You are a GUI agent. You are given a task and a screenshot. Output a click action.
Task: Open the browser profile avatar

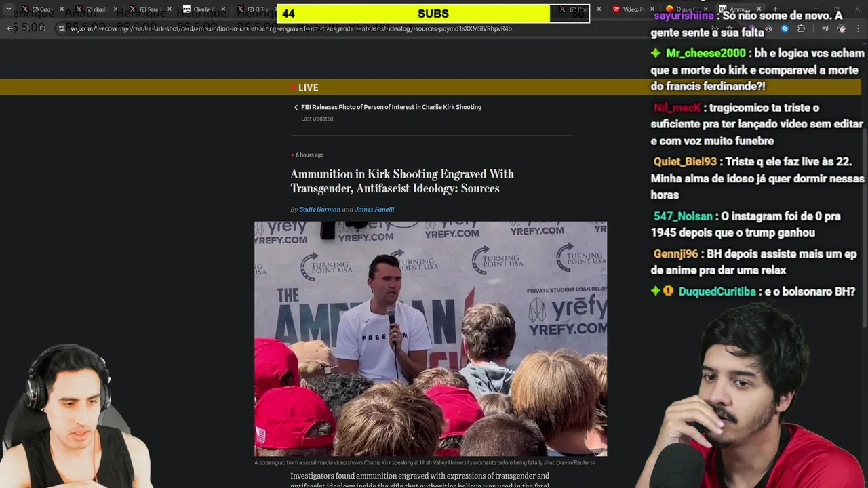pyautogui.click(x=842, y=28)
